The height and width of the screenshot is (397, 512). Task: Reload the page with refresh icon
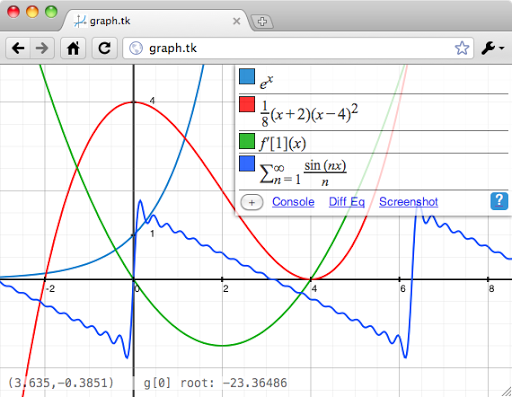(x=105, y=48)
